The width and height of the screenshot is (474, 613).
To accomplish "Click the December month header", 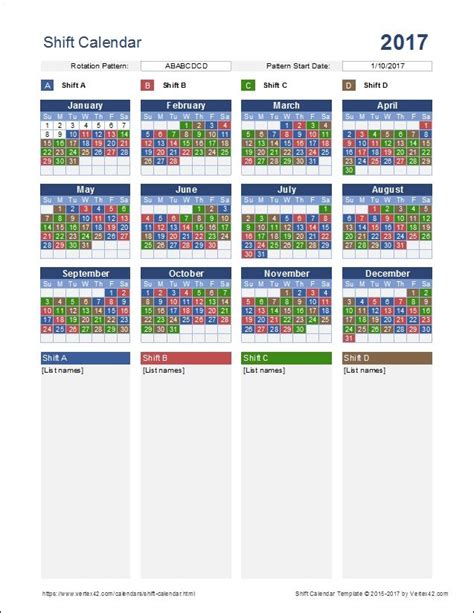I will pyautogui.click(x=387, y=273).
